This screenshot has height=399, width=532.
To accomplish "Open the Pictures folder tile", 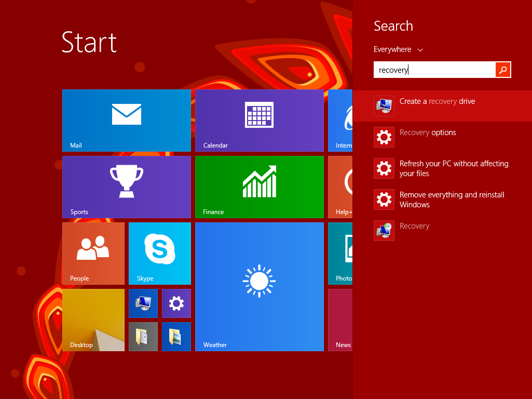I will (x=176, y=337).
